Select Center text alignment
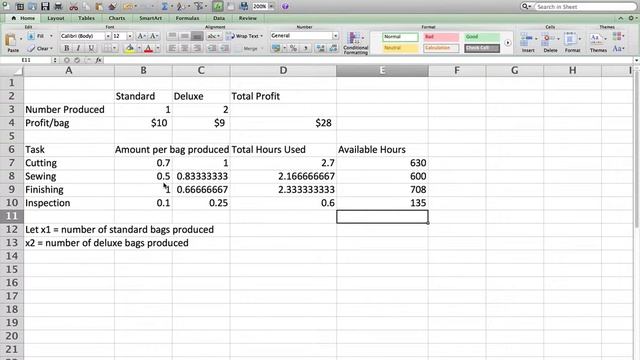This screenshot has height=360, width=640. point(184,48)
